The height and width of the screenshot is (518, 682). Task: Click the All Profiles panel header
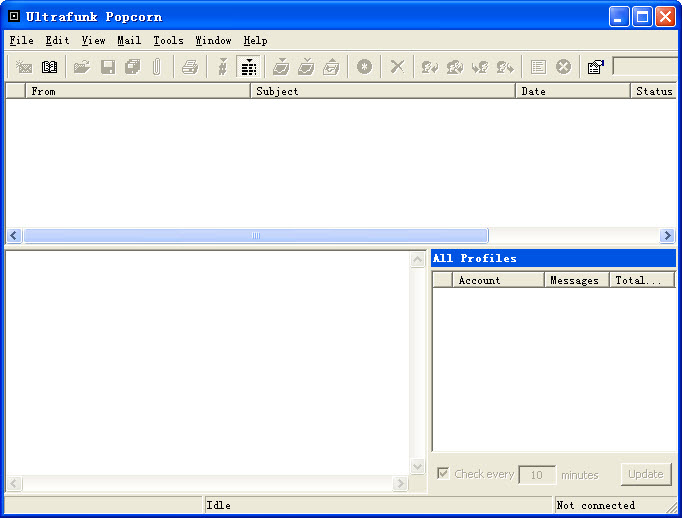[554, 258]
